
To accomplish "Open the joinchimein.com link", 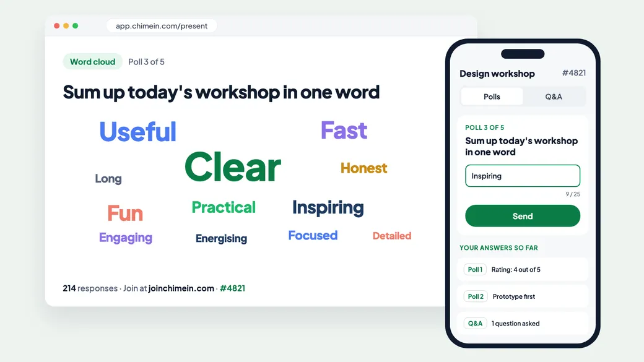I will [181, 288].
